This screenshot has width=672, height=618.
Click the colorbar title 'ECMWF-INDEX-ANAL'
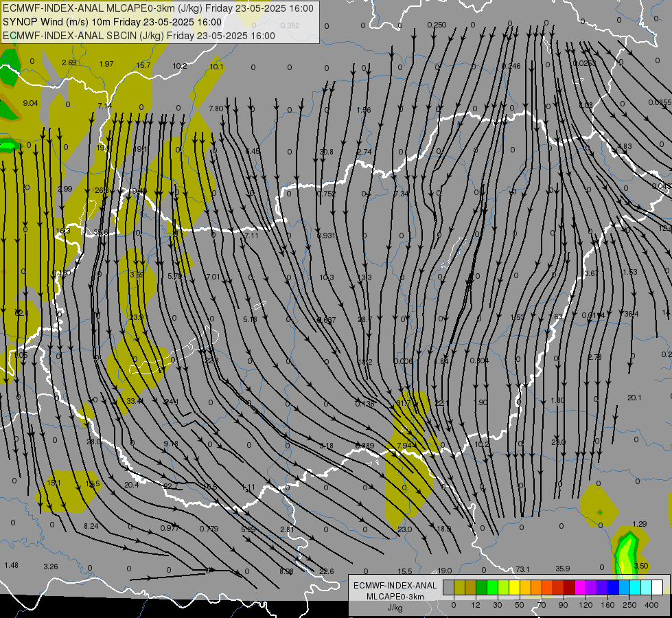pos(395,586)
